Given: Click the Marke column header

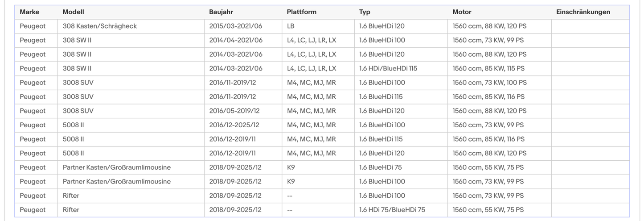Looking at the screenshot, I should tap(29, 12).
